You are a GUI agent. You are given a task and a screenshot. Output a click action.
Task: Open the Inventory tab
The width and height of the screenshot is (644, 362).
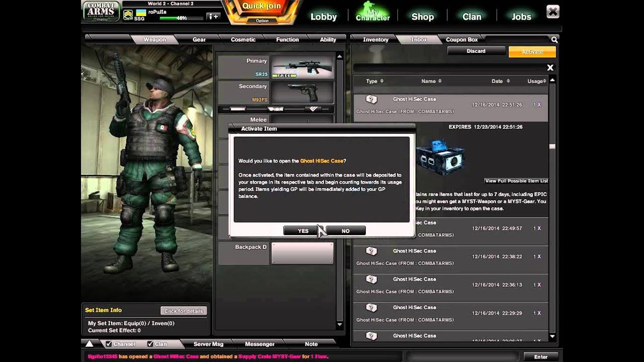[375, 40]
